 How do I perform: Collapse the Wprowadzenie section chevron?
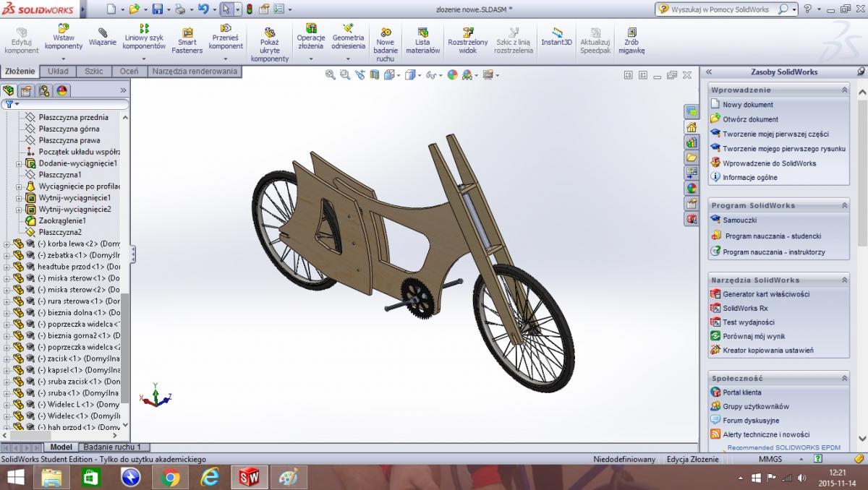click(844, 90)
